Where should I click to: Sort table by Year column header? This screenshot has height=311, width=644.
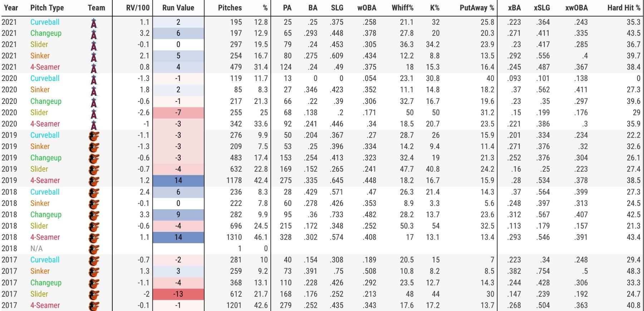pos(11,8)
